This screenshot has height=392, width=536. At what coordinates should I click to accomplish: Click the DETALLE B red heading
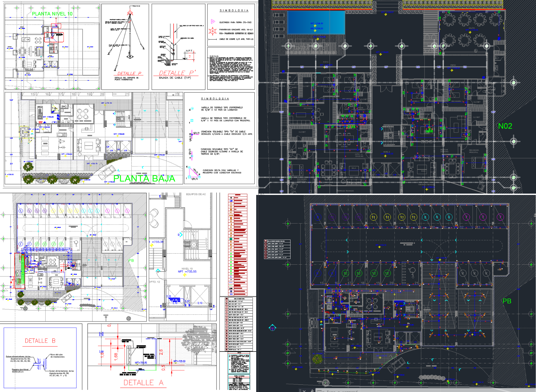pos(40,341)
